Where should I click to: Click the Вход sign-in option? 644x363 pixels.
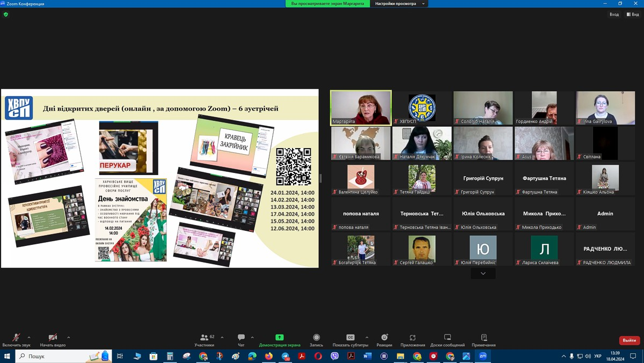click(x=614, y=14)
